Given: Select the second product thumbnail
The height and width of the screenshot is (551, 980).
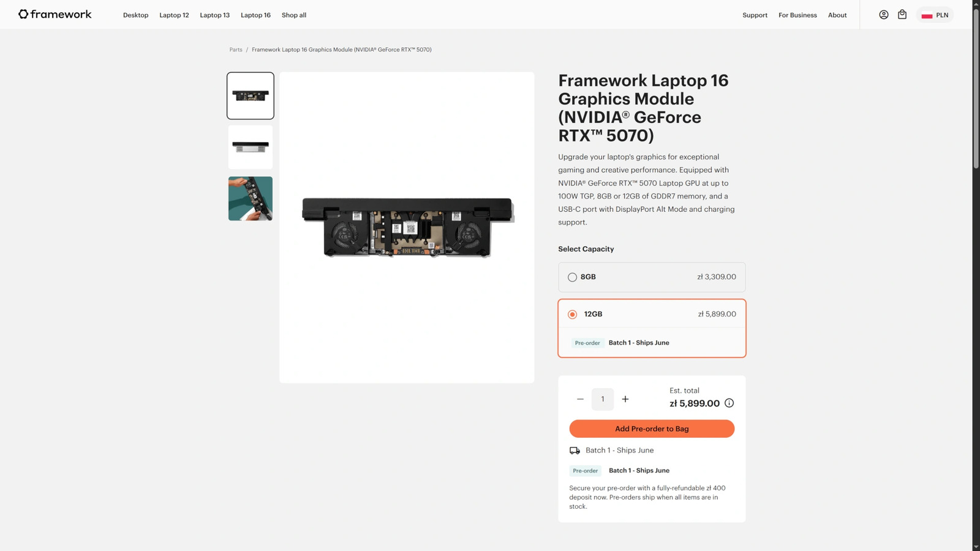Looking at the screenshot, I should (x=251, y=147).
